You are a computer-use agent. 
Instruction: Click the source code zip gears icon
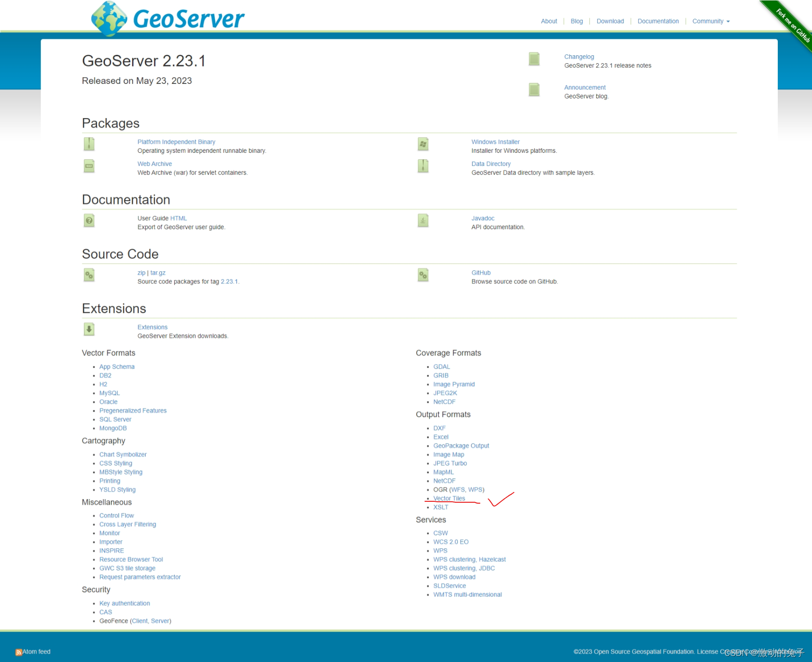pyautogui.click(x=89, y=275)
